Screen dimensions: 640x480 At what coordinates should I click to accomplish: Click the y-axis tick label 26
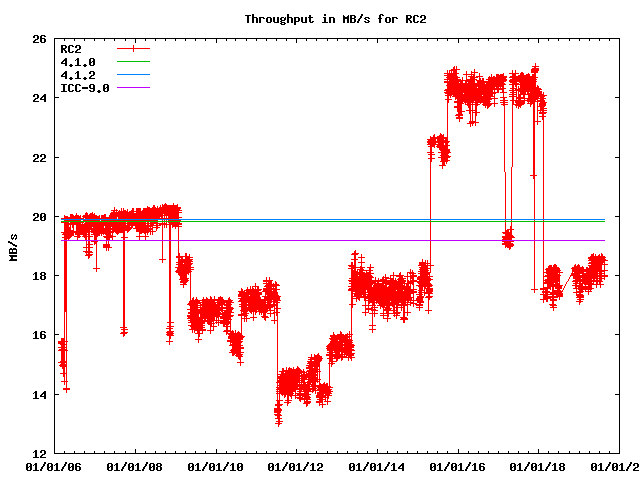click(x=38, y=40)
